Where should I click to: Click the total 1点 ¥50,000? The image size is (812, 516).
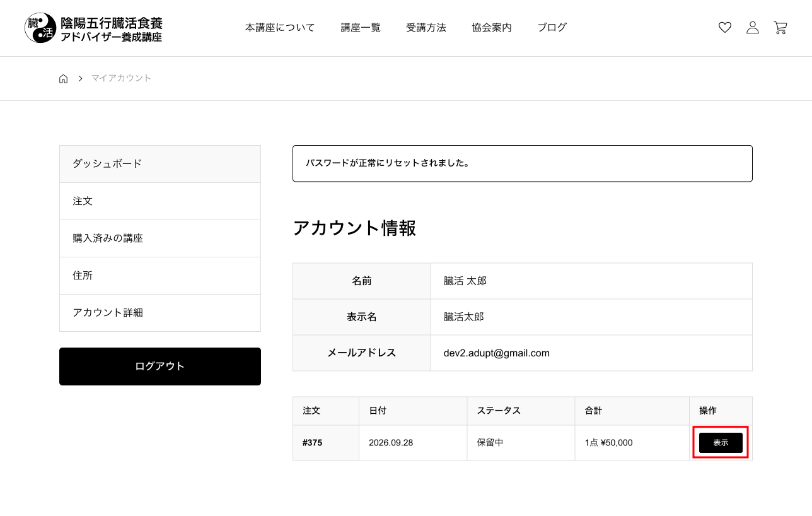[608, 443]
